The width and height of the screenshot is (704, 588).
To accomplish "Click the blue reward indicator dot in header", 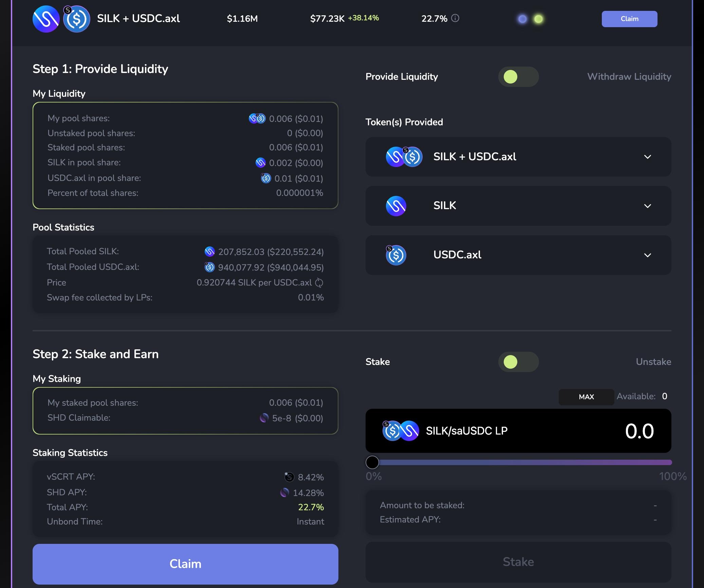I will click(522, 19).
